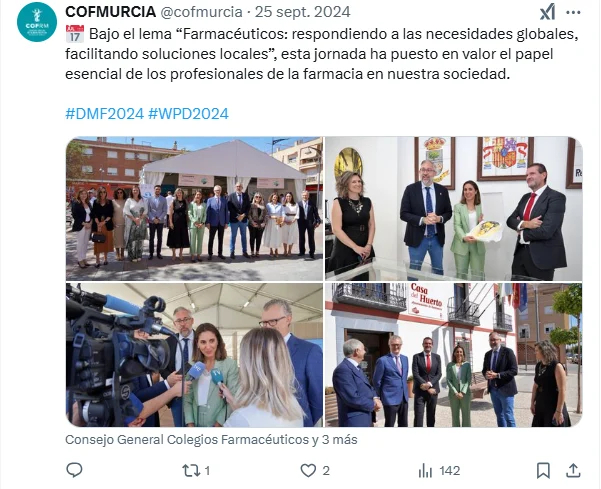Open the TV camera interview photo
This screenshot has height=489, width=601.
[194, 355]
